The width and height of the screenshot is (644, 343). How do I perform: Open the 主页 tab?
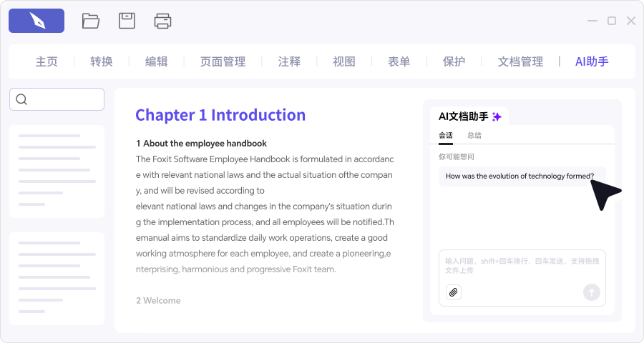click(47, 61)
